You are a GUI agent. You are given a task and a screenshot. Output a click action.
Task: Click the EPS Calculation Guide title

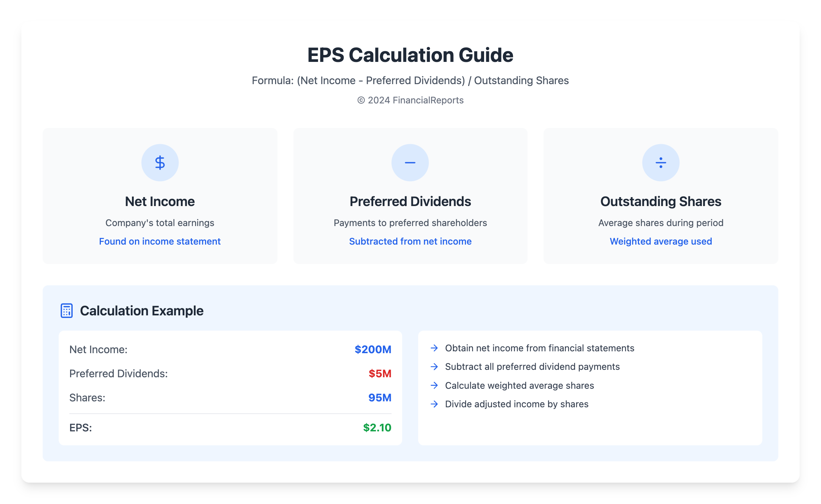click(x=410, y=55)
